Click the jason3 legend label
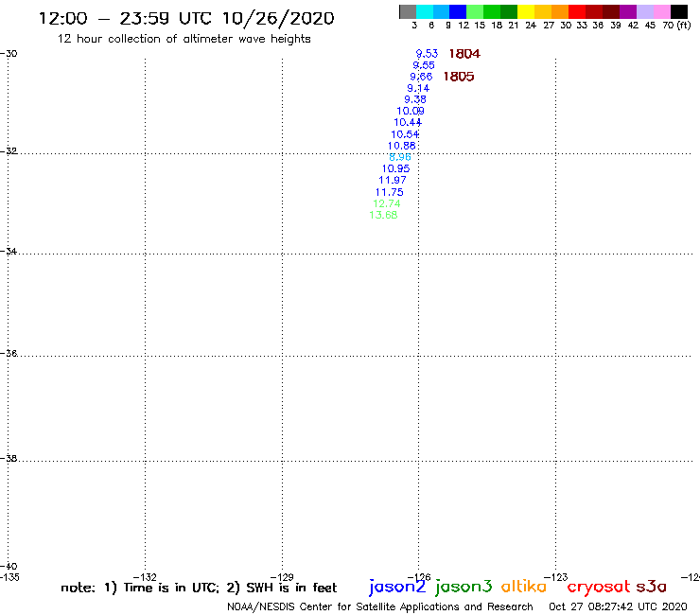 click(x=464, y=587)
